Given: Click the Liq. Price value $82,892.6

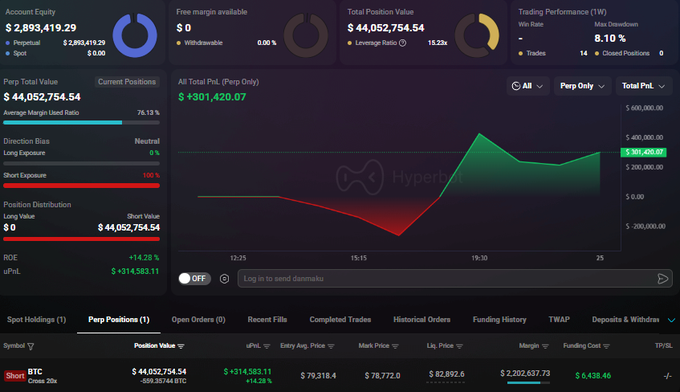Looking at the screenshot, I should click(x=446, y=374).
